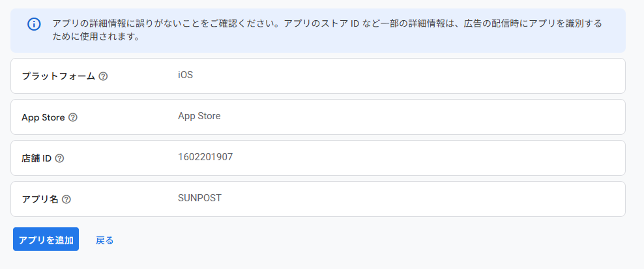This screenshot has height=269, width=644.
Task: Click the プラットフォーム label
Action: tap(59, 76)
